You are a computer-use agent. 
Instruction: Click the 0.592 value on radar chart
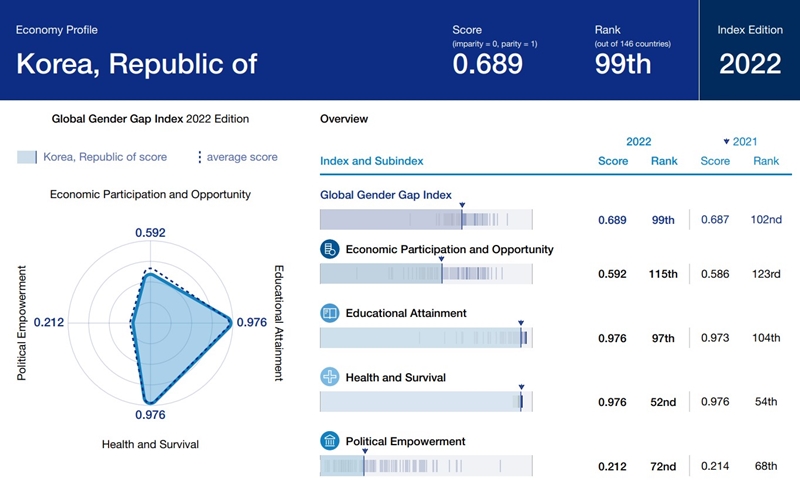pyautogui.click(x=150, y=233)
